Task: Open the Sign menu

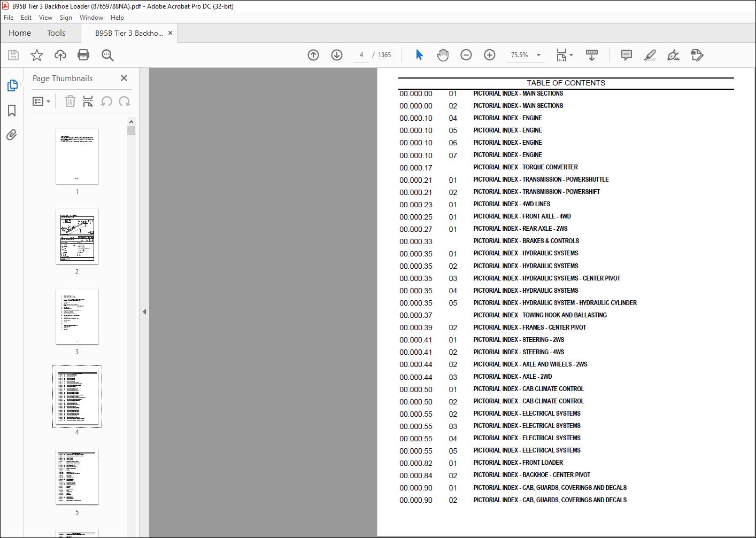Action: (x=66, y=18)
